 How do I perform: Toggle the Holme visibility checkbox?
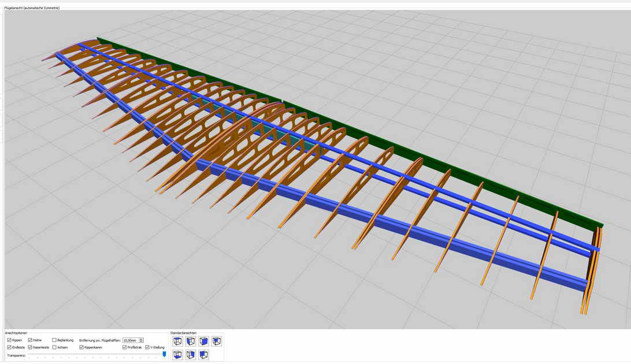pos(30,340)
